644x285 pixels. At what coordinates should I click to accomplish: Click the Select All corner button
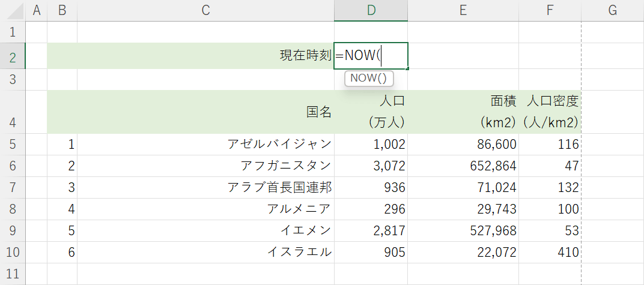[13, 10]
